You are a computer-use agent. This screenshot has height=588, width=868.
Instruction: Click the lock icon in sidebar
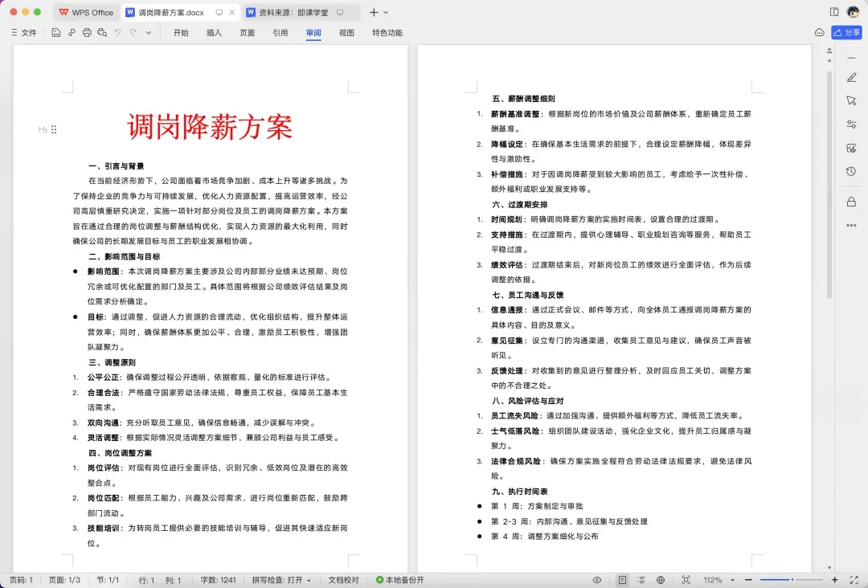tap(851, 202)
